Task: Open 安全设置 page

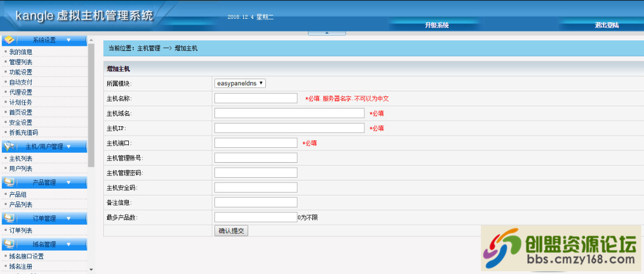Action: pyautogui.click(x=20, y=122)
